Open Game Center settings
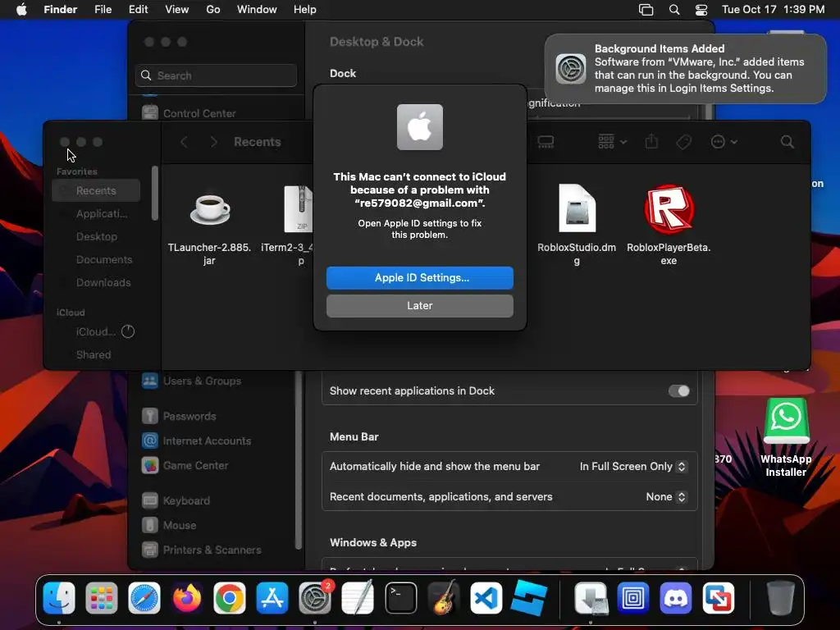 pyautogui.click(x=185, y=466)
